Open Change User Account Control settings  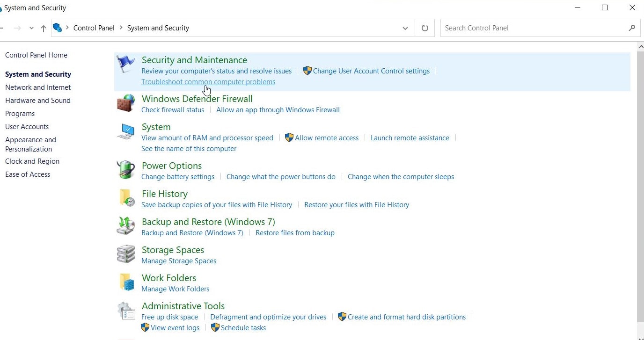click(x=371, y=71)
